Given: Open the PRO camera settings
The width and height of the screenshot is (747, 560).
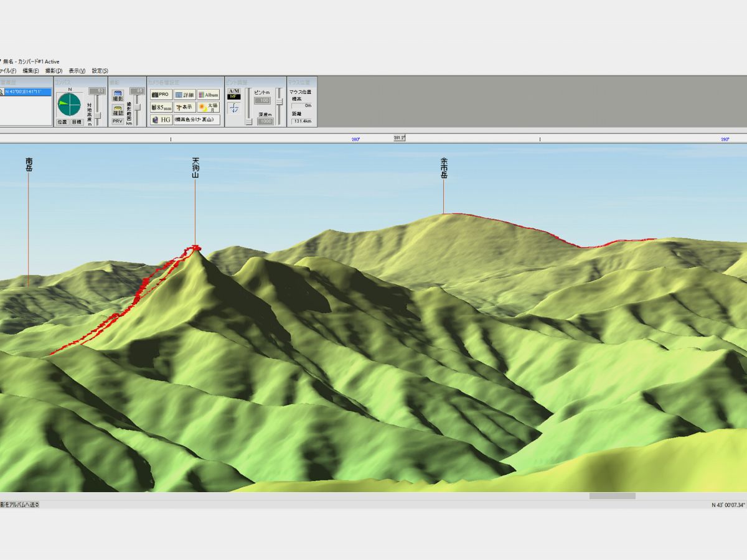Looking at the screenshot, I should (x=161, y=95).
